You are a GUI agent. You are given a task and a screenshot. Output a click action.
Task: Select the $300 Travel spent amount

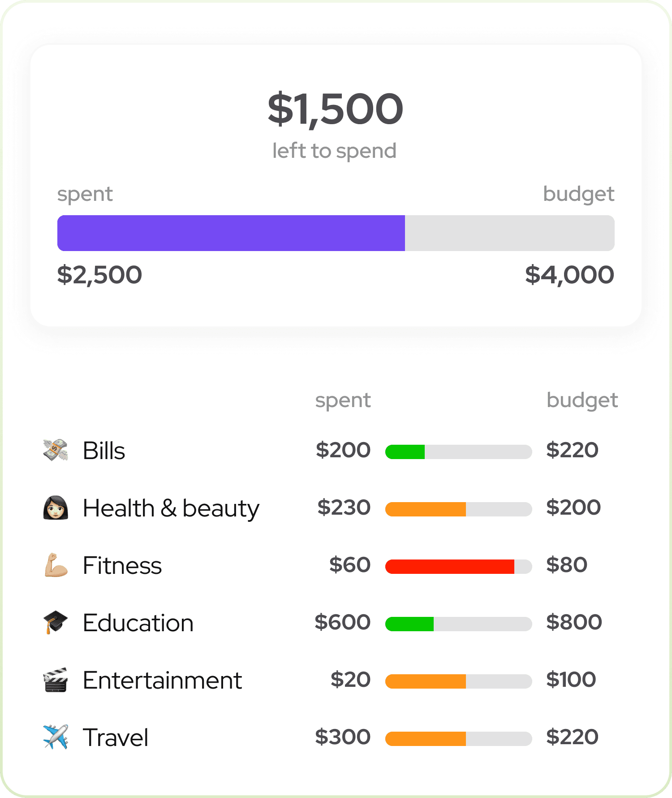point(343,737)
